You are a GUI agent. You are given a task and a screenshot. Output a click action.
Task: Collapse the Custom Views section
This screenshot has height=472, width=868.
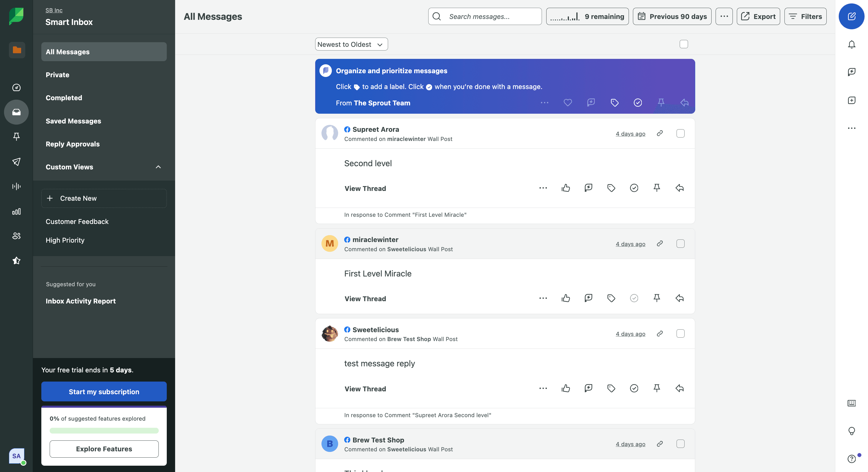(158, 167)
